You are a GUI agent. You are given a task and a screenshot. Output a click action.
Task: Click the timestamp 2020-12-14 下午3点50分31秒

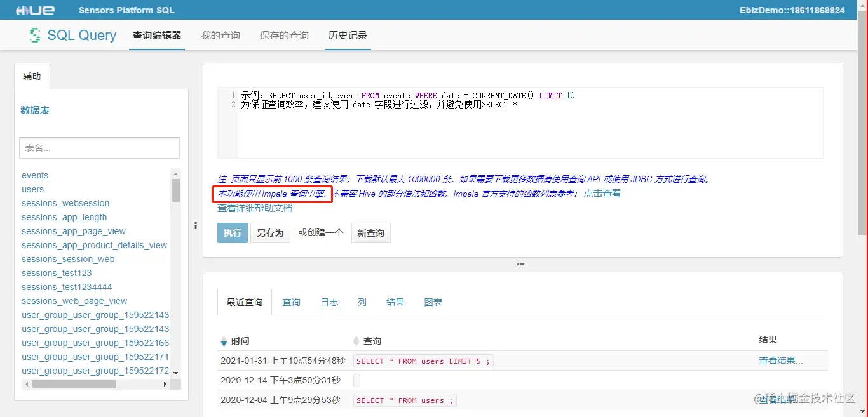pos(280,380)
